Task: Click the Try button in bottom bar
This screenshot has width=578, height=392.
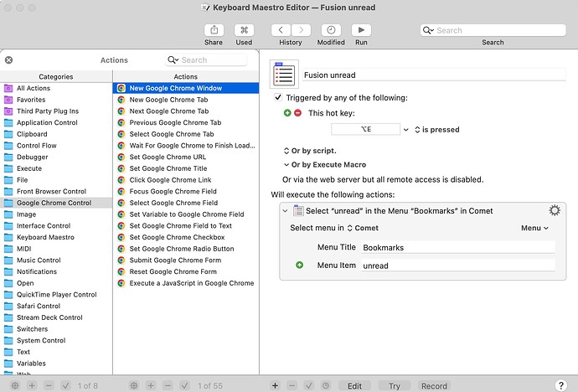Action: coord(394,386)
